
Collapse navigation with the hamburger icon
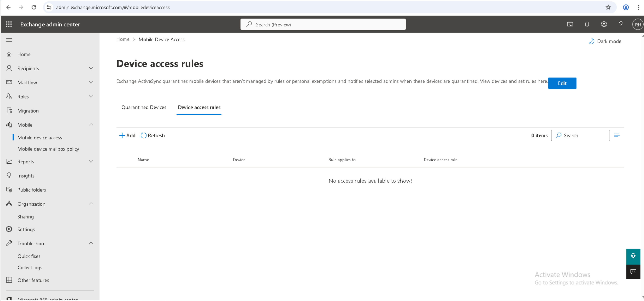9,40
